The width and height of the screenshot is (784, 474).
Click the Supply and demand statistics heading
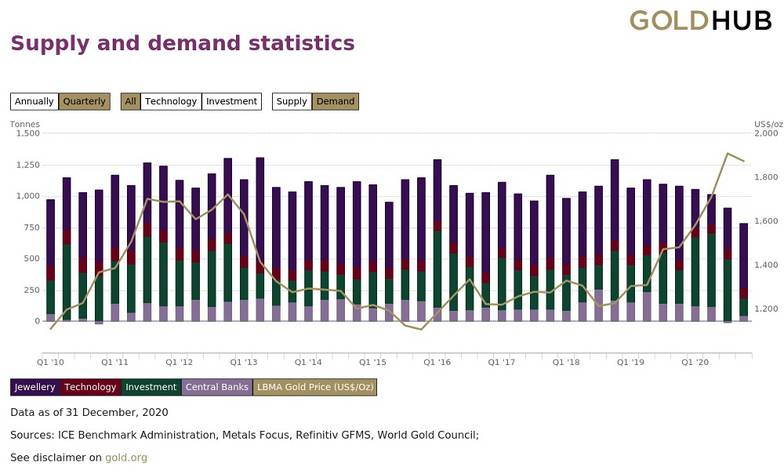pyautogui.click(x=182, y=43)
